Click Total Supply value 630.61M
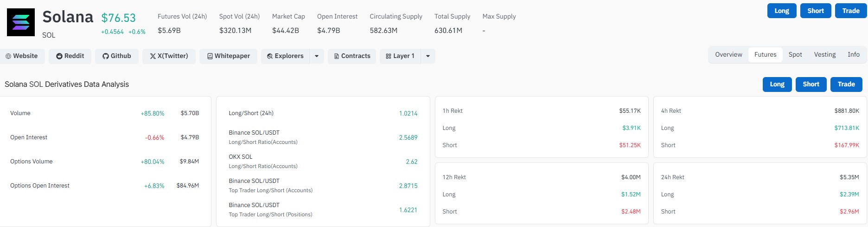Screen dimensions: 868x227 [x=448, y=31]
